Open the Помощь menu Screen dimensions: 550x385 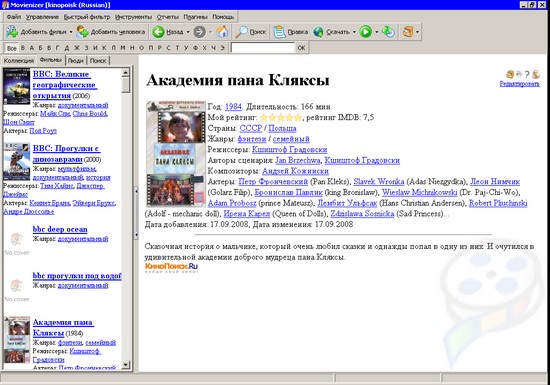tap(223, 16)
